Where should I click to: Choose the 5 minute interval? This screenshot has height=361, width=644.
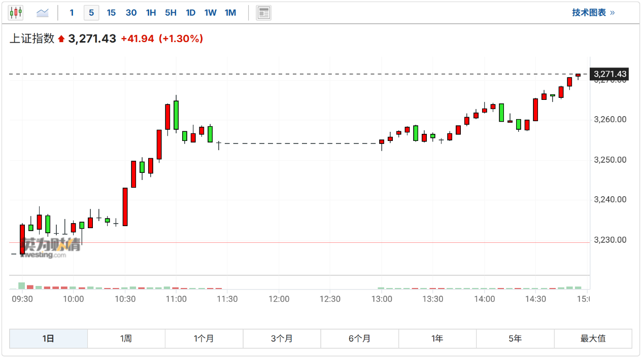pos(91,13)
